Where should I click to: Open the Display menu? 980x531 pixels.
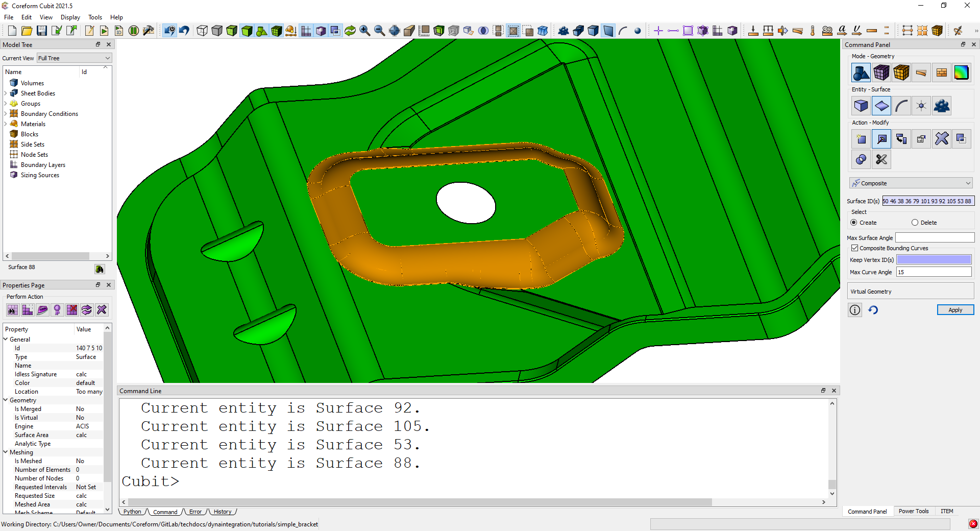(70, 17)
